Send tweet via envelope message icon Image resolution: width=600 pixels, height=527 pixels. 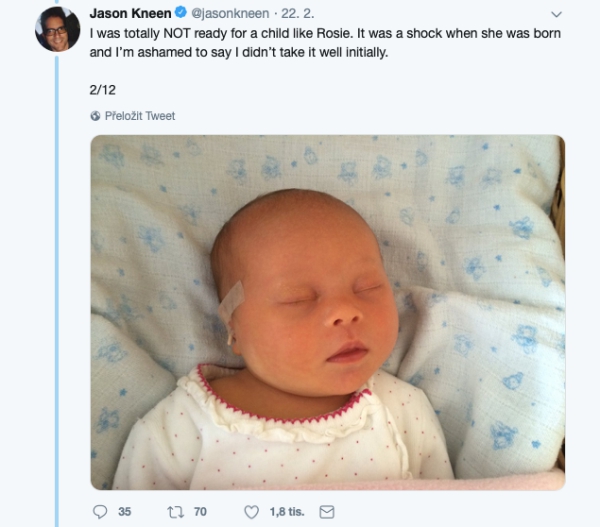[327, 512]
